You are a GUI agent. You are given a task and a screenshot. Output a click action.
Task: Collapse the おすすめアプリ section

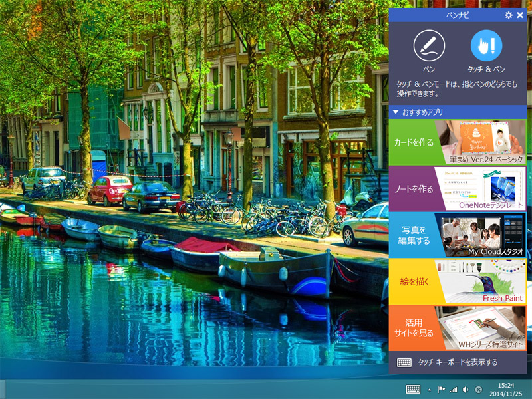tap(395, 112)
